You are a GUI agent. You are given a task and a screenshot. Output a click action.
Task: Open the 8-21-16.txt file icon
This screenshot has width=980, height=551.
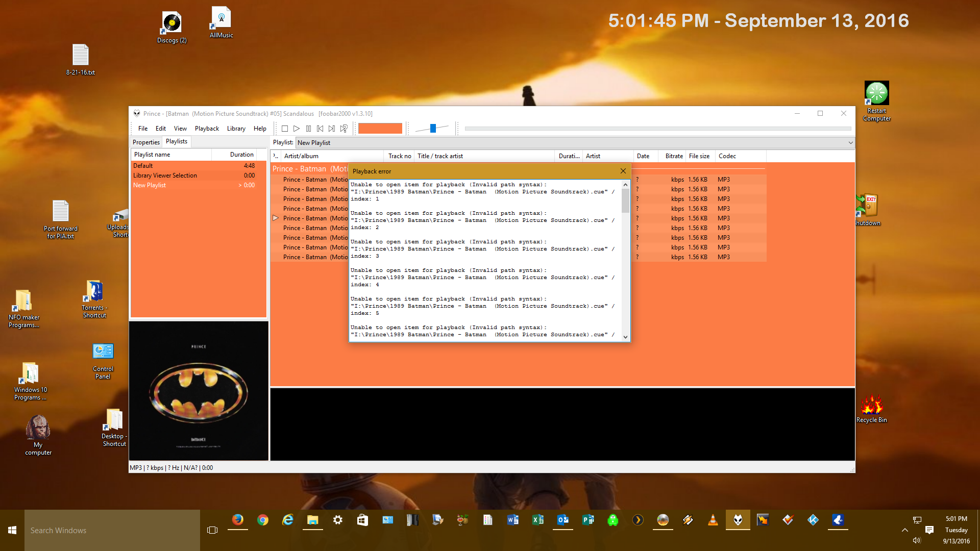81,60
